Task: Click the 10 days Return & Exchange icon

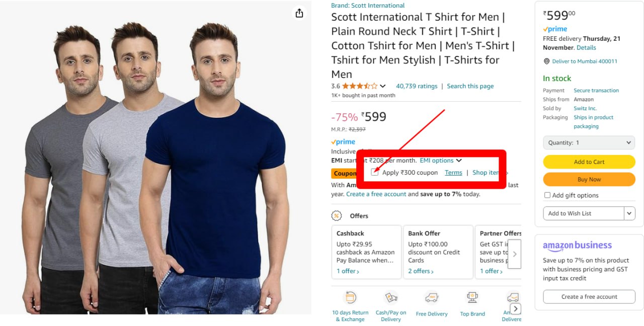Action: click(351, 297)
